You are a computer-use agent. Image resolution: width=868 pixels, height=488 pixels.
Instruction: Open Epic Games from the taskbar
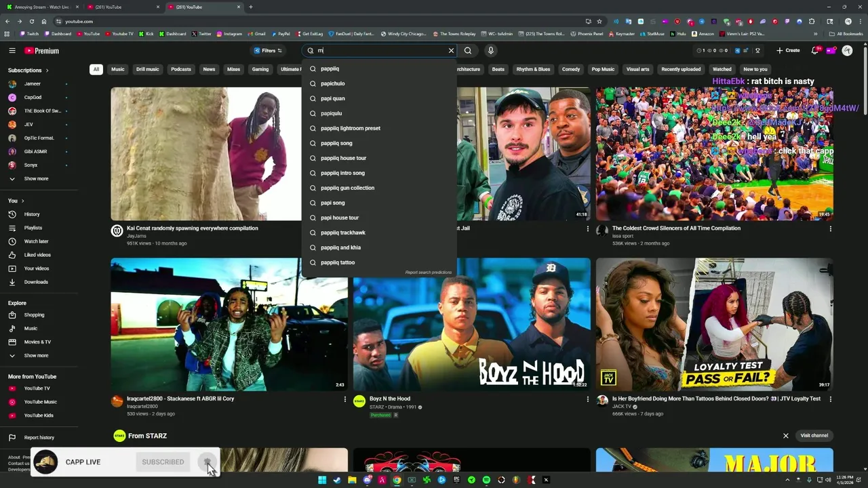[457, 480]
